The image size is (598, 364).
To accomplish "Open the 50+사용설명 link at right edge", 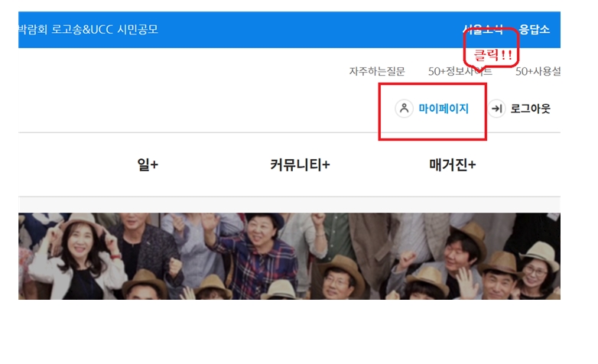I will click(x=538, y=71).
